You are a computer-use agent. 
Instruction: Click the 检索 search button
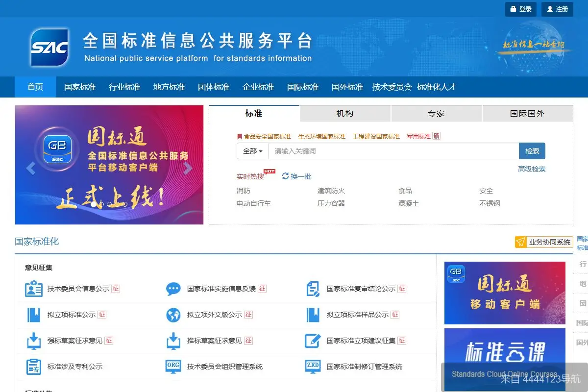pyautogui.click(x=532, y=151)
